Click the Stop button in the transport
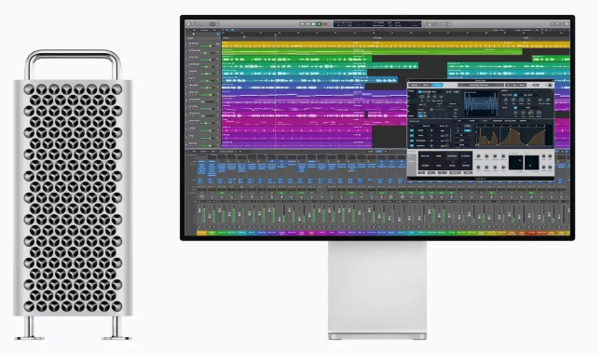Image resolution: width=602 pixels, height=364 pixels. pos(313,24)
